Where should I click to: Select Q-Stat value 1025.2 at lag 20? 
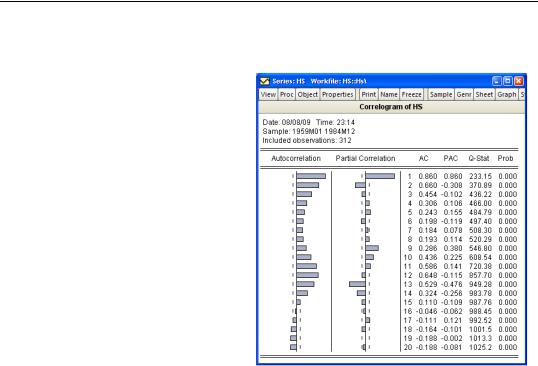point(480,347)
